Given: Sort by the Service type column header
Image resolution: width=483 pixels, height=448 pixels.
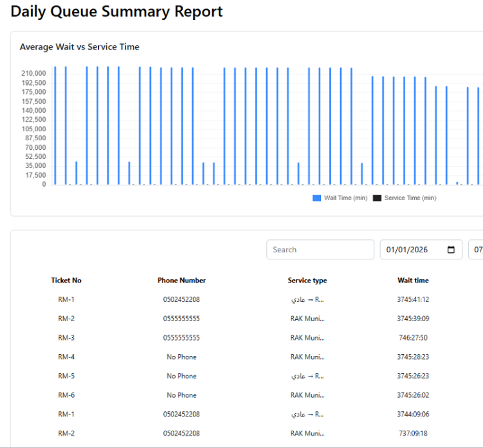Looking at the screenshot, I should pyautogui.click(x=307, y=280).
